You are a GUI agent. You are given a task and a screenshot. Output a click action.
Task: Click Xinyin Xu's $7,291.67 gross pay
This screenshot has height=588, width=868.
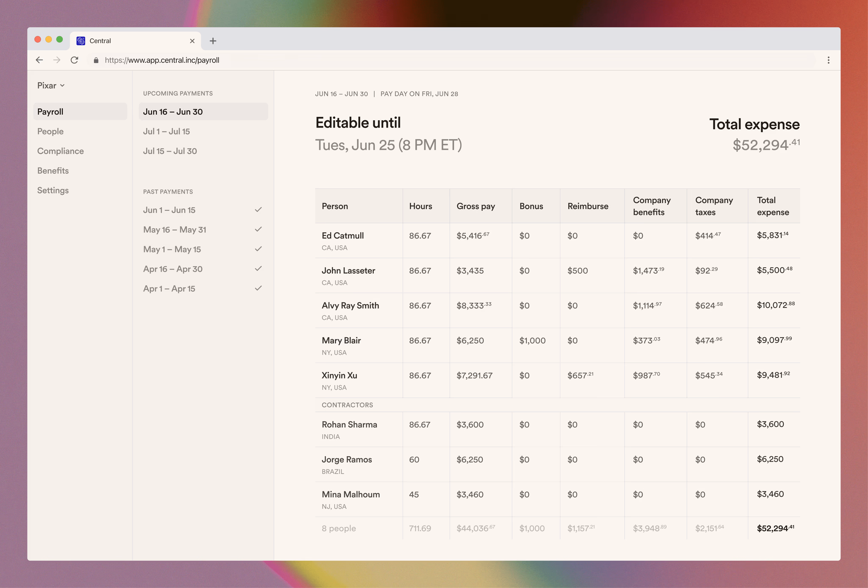[474, 375]
